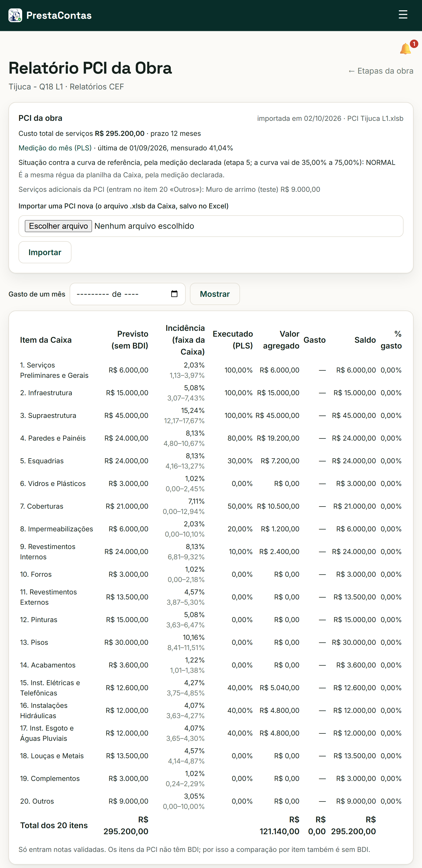This screenshot has height=868, width=422.
Task: Select row 7. Coberturas
Action: [x=211, y=506]
